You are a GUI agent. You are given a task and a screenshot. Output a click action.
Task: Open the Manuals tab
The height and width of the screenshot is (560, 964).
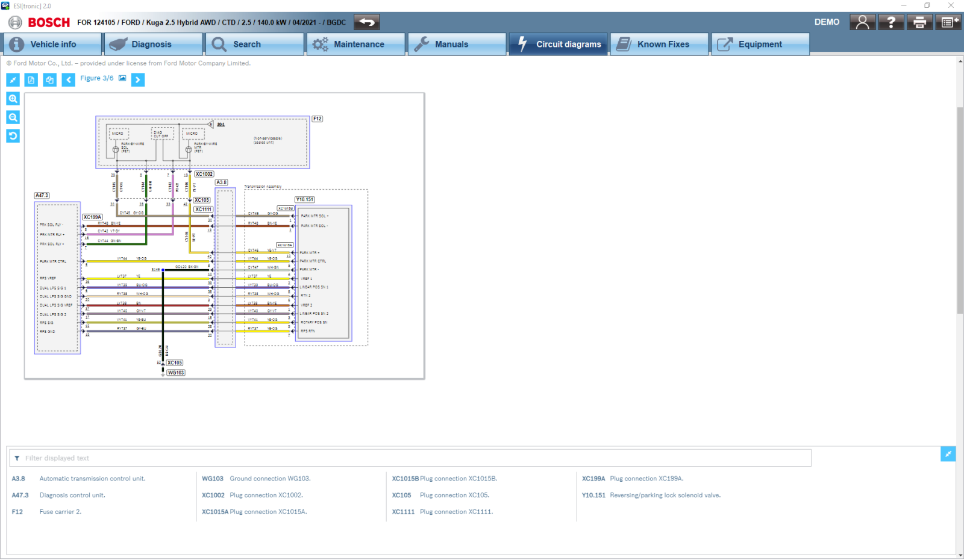(x=456, y=43)
